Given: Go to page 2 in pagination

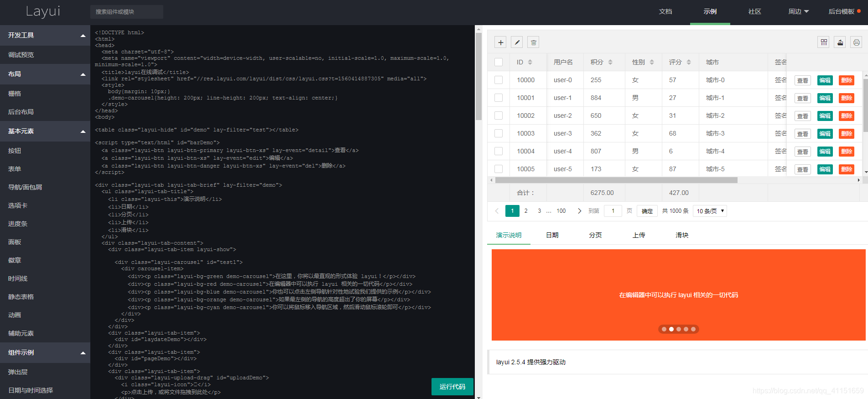Looking at the screenshot, I should click(526, 211).
